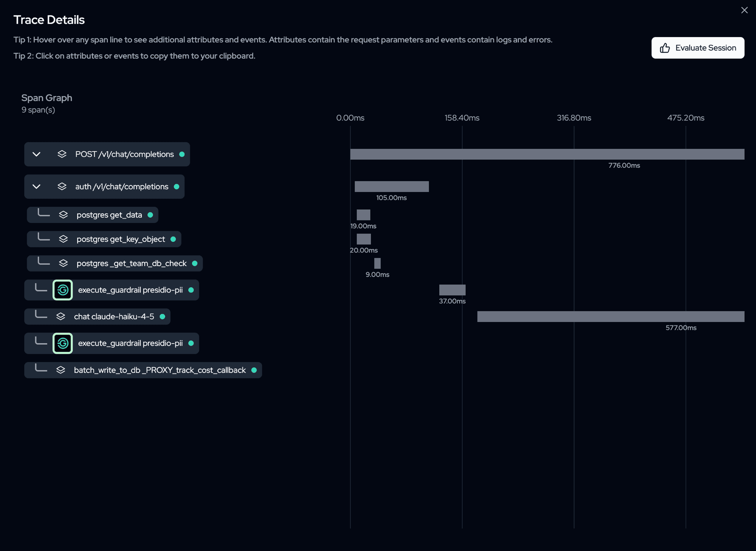
Task: Select the postgres _get_team_db_check span
Action: pos(115,263)
